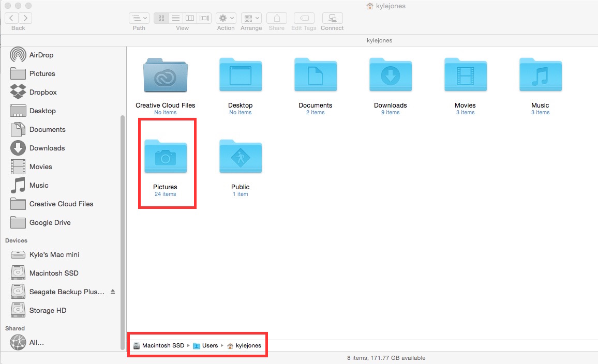Select Macintosh SSD in sidebar devices
The width and height of the screenshot is (598, 364).
54,274
